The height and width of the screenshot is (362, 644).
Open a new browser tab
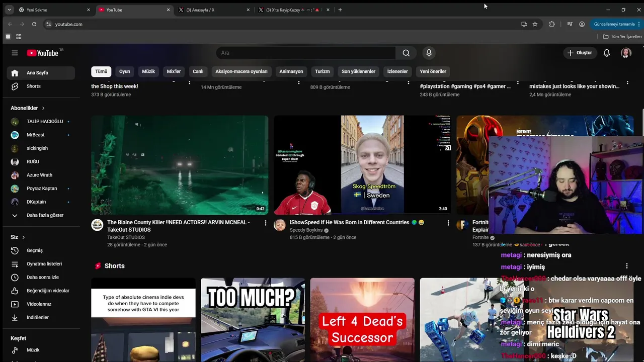pos(340,10)
